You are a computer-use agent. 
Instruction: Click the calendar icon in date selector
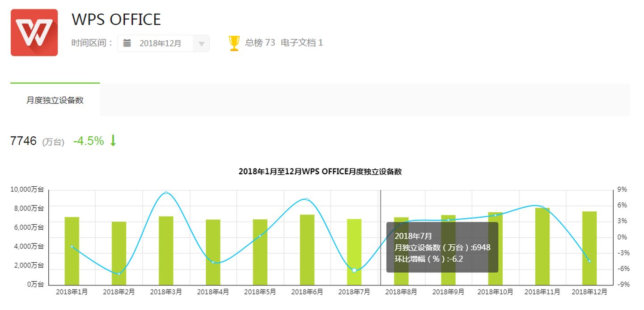click(x=127, y=43)
